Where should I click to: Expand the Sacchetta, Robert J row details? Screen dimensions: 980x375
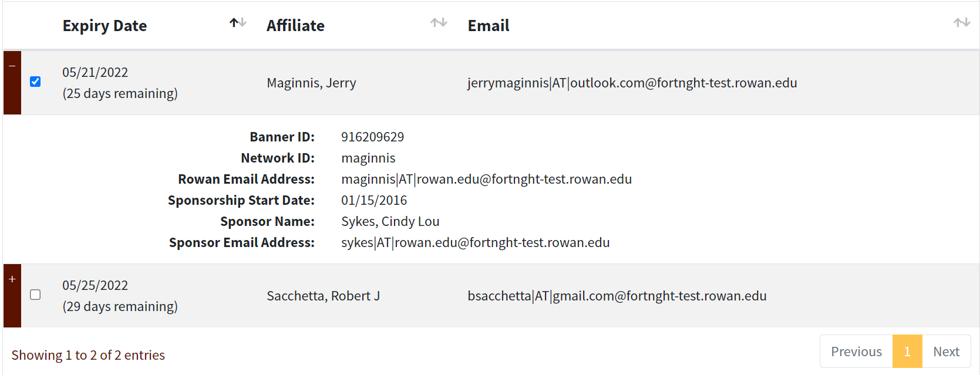coord(12,279)
